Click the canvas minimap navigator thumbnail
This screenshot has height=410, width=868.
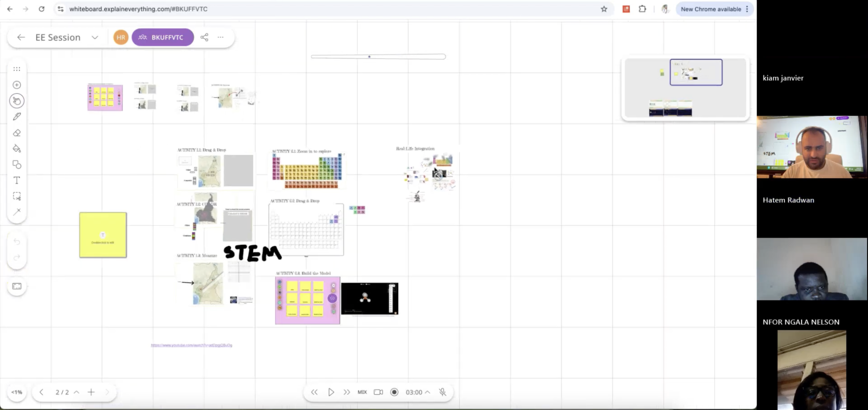point(685,88)
